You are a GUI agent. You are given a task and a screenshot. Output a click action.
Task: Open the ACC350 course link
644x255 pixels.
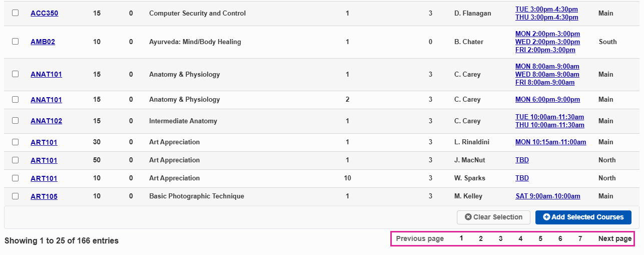pos(44,14)
